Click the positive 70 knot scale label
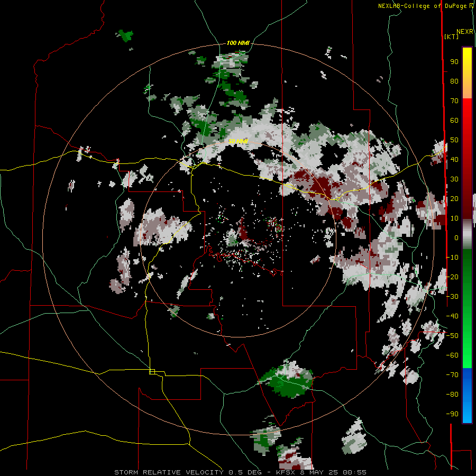 coord(454,101)
